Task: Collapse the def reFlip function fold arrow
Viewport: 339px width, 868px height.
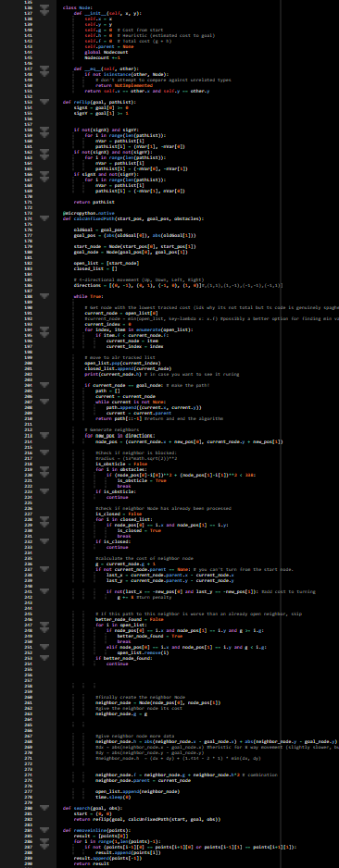Action: (44, 102)
